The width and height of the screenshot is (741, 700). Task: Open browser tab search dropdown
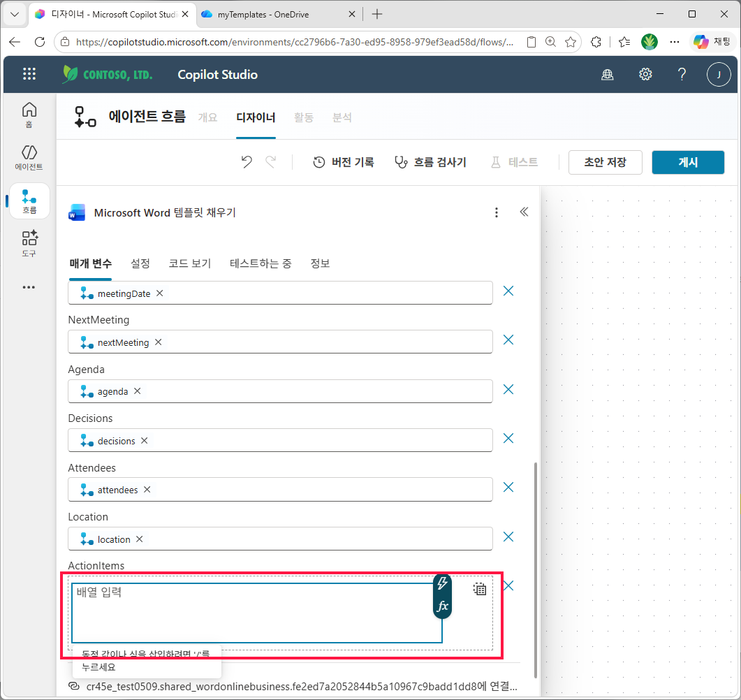[x=15, y=14]
